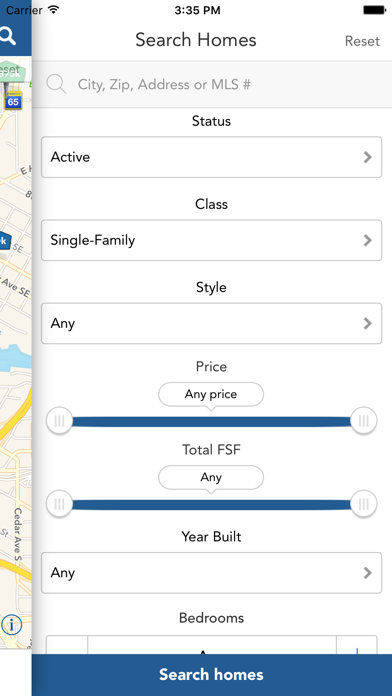Tap the Wi-Fi icon in status bar
The image size is (392, 696).
pos(53,10)
